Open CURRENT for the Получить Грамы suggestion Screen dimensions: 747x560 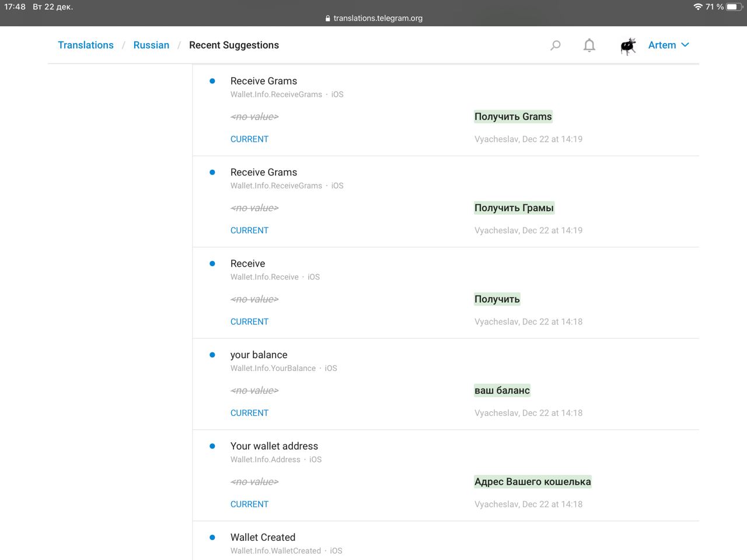(x=249, y=230)
